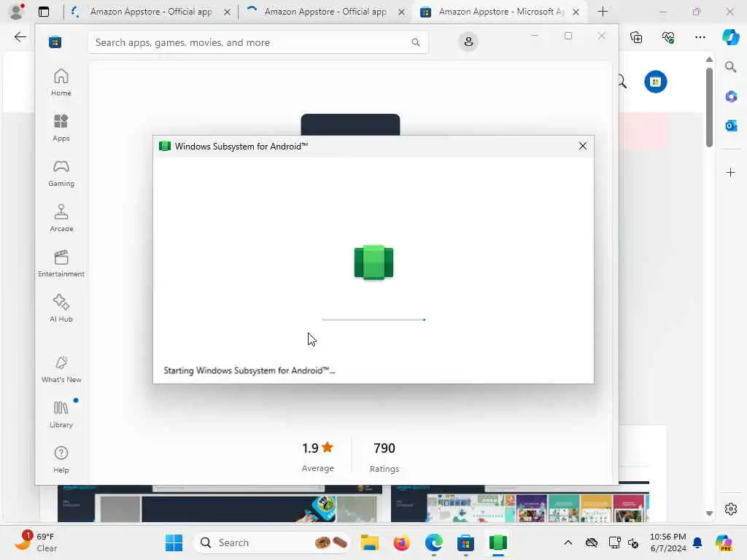Open Windows Start menu
This screenshot has width=747, height=560.
tap(174, 542)
